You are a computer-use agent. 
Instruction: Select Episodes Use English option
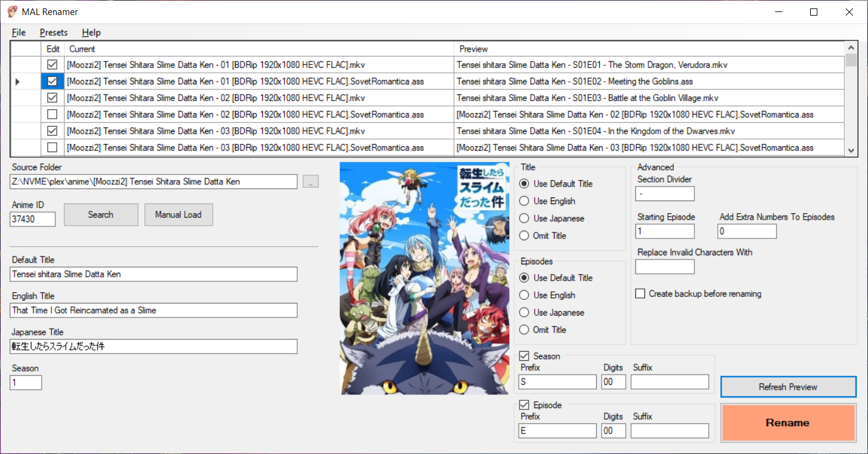(547, 295)
